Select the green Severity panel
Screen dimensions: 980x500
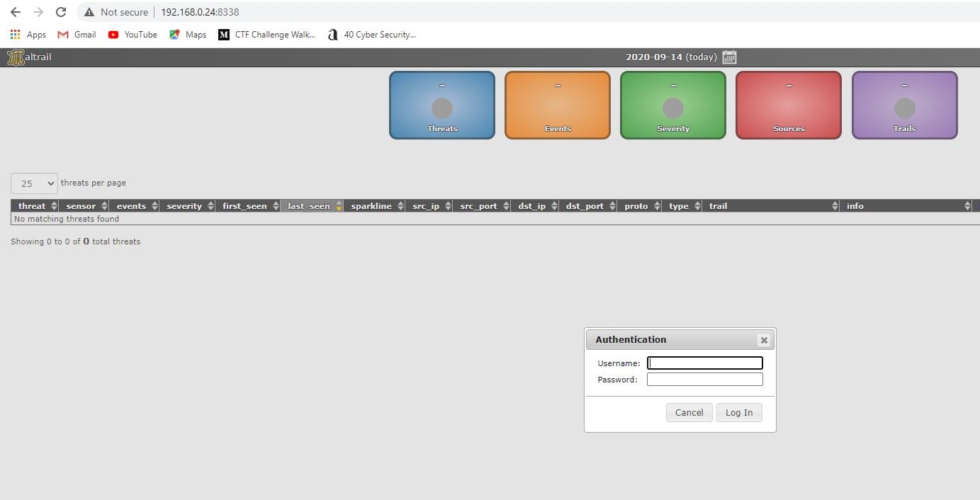(673, 105)
